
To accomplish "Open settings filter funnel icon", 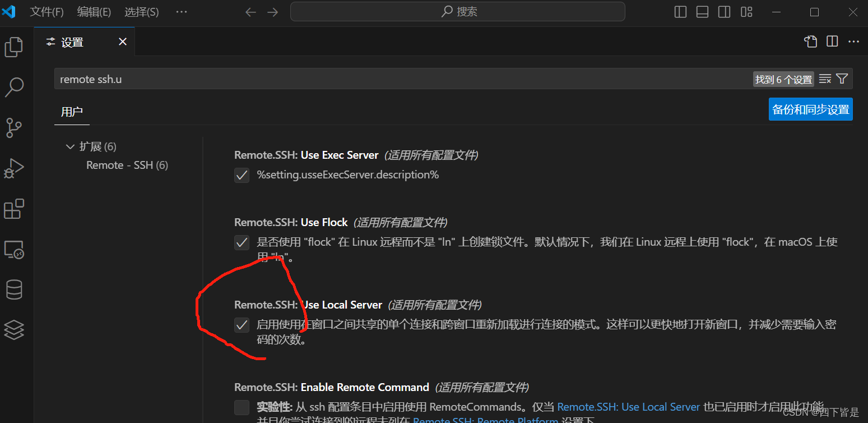I will 842,79.
